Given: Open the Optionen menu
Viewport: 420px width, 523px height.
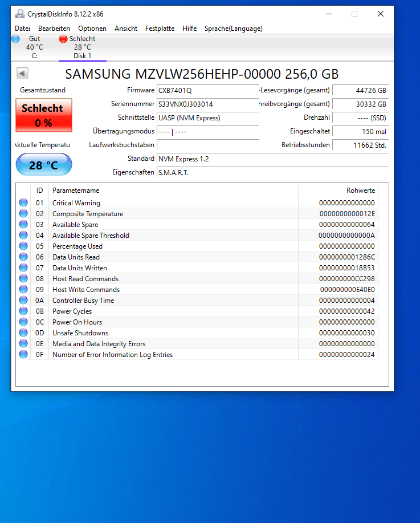Looking at the screenshot, I should click(x=92, y=29).
